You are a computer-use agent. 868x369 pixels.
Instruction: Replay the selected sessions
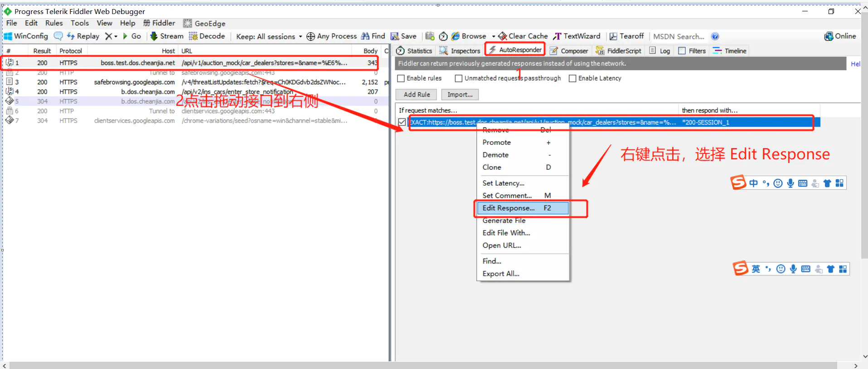pyautogui.click(x=83, y=36)
